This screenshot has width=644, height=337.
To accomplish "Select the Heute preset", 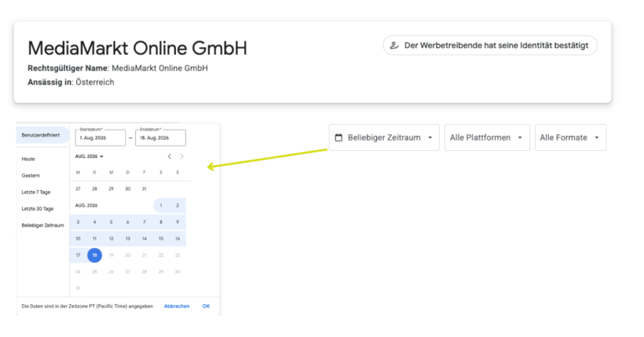I will tap(28, 159).
